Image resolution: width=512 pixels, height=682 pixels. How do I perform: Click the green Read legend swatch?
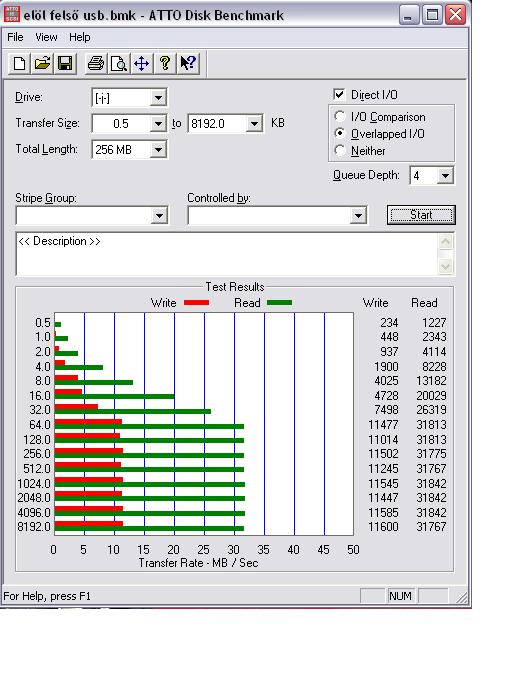click(279, 303)
